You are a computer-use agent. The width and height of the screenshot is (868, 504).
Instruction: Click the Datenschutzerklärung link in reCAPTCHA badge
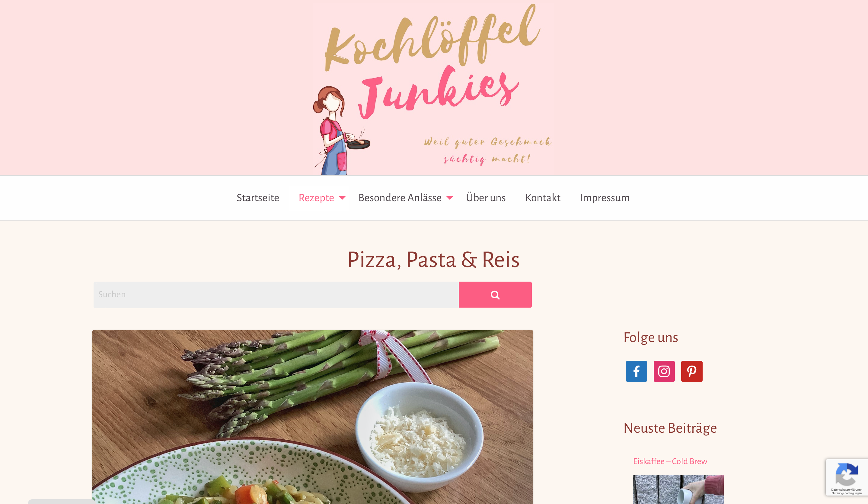click(846, 489)
